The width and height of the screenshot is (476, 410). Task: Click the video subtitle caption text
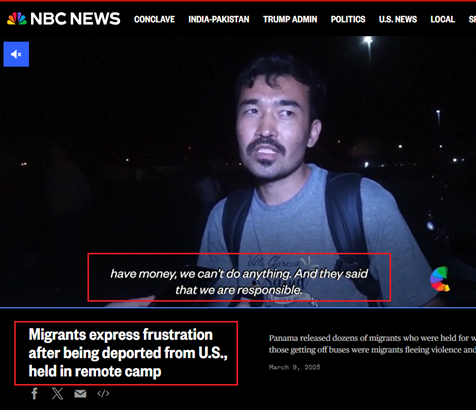tap(239, 282)
